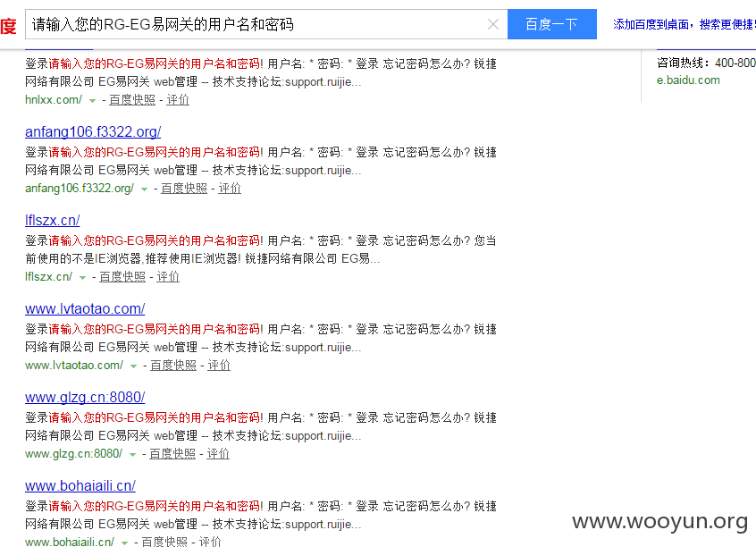Screen dimensions: 756x547
Task: Expand the dropdown arrow beside hnlxx.com/
Action: click(92, 100)
